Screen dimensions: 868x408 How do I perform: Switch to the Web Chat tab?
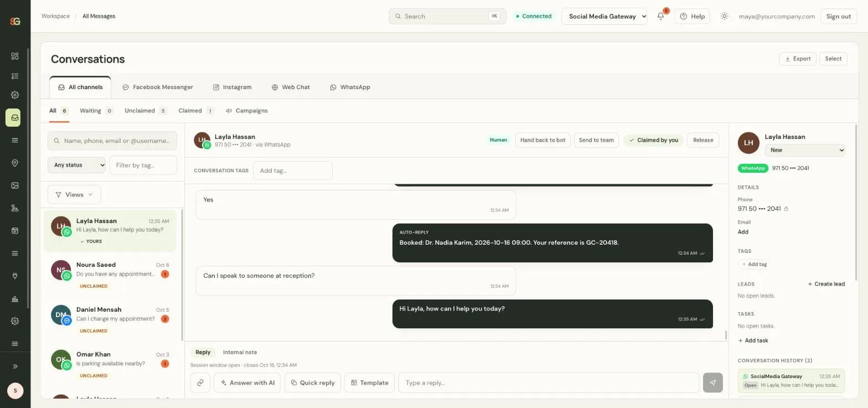click(x=291, y=87)
